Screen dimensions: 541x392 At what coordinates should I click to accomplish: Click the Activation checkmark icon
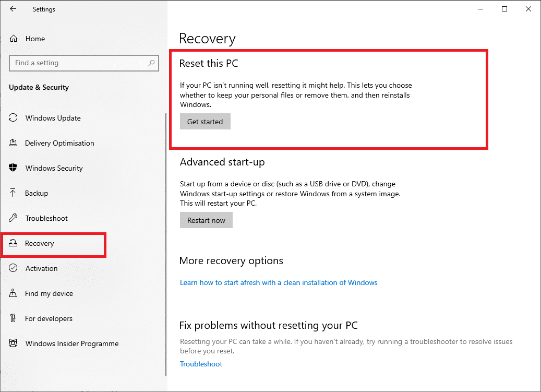click(13, 268)
